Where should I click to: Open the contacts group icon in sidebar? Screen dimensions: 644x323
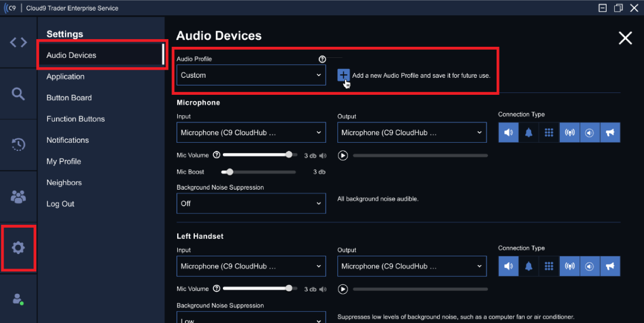pos(18,197)
